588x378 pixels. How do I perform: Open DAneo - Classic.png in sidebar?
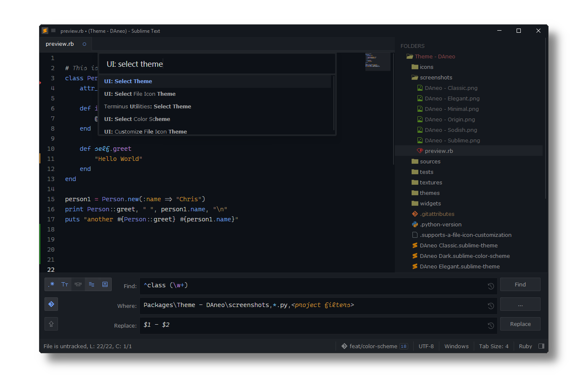(451, 88)
